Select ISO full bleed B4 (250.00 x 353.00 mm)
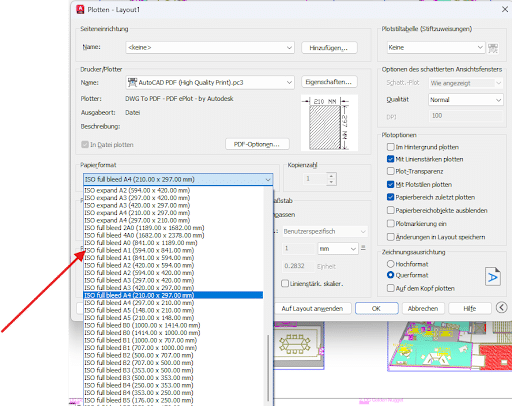 tap(173, 385)
